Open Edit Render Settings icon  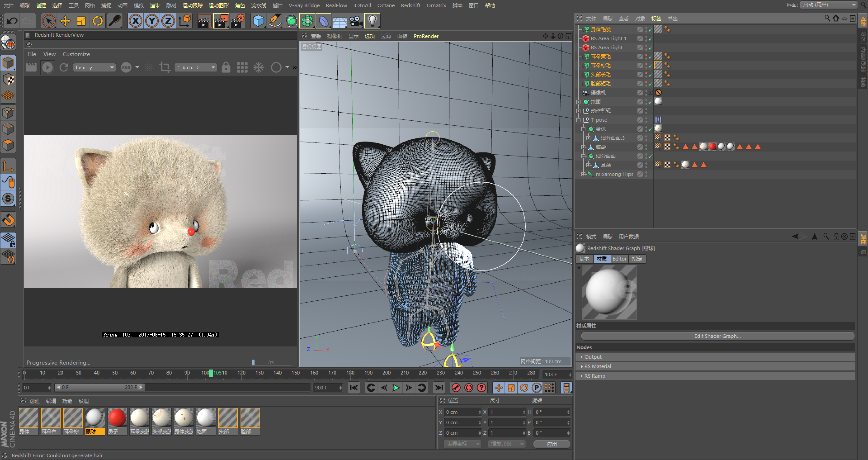tap(238, 21)
